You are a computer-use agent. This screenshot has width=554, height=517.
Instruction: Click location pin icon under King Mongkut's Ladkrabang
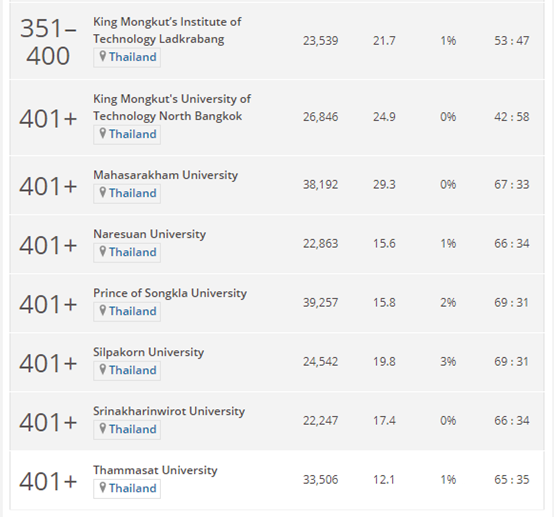(103, 56)
